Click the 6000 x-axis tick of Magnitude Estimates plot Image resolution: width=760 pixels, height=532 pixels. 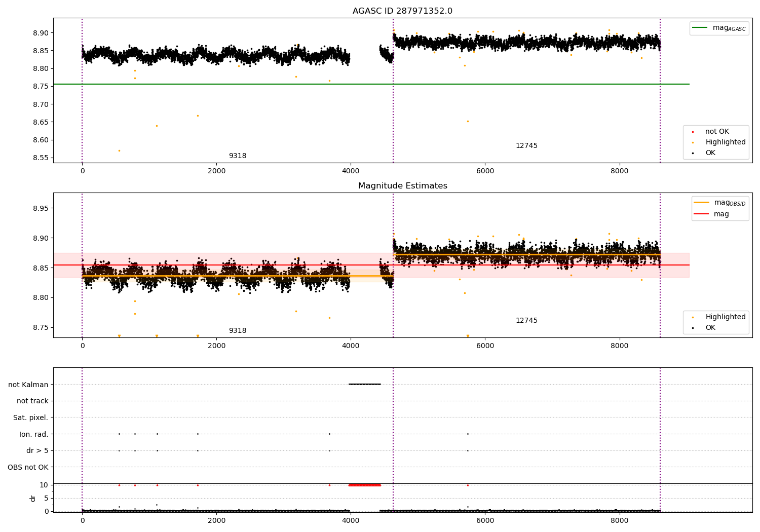[485, 346]
